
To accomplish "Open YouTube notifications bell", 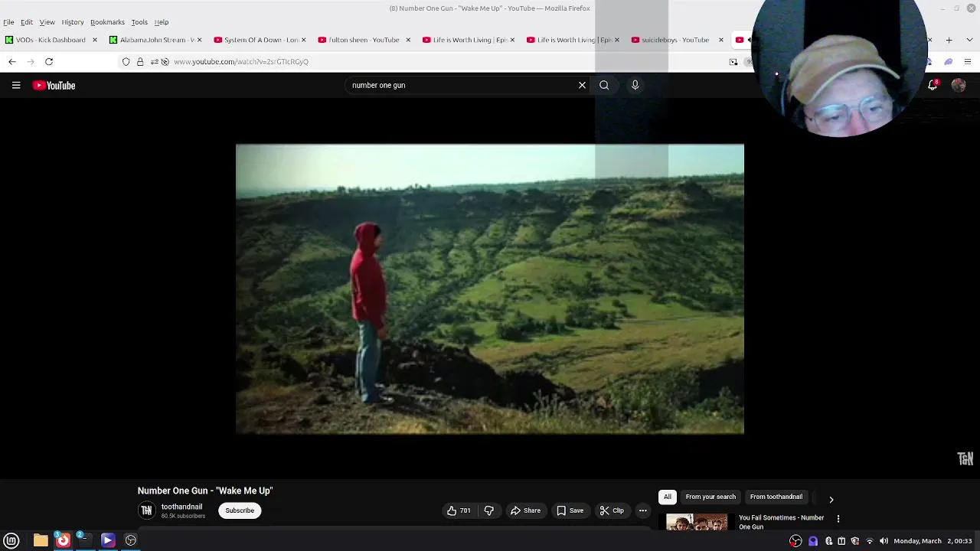I will [x=933, y=86].
